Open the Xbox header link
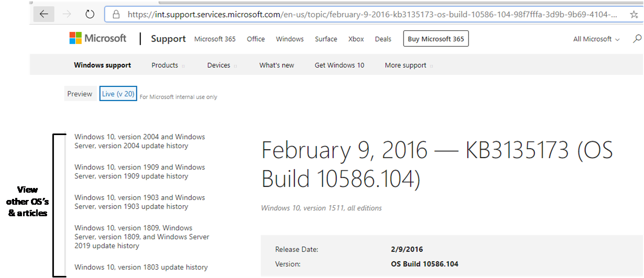This screenshot has width=644, height=278. [356, 39]
